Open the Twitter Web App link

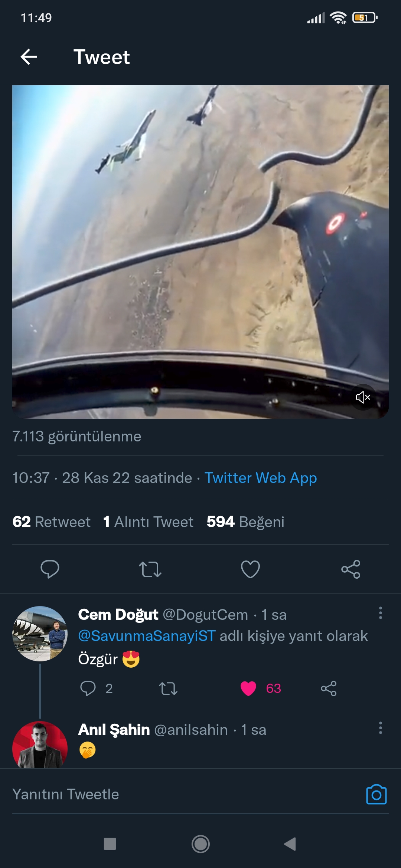[x=261, y=478]
